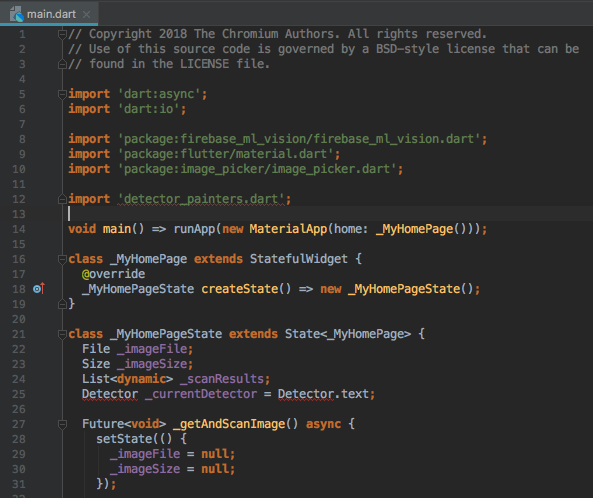Collapse the copyright comment block at line 1

(62, 34)
